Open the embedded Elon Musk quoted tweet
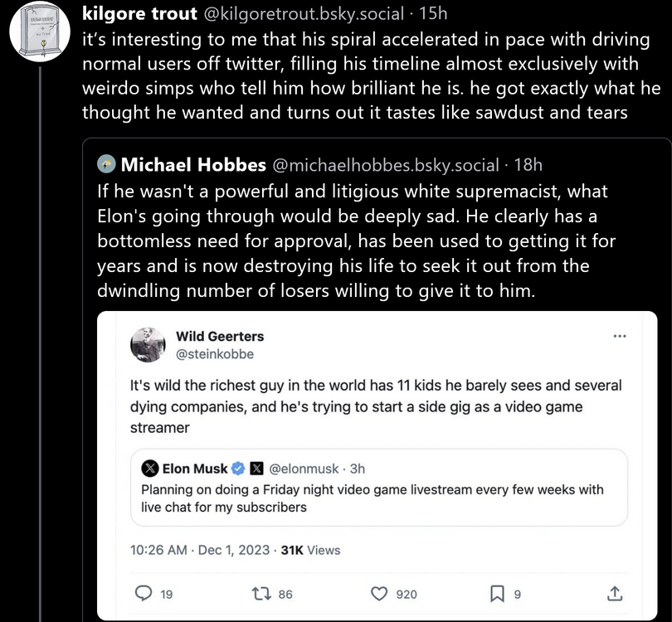Image resolution: width=672 pixels, height=622 pixels. click(x=378, y=498)
